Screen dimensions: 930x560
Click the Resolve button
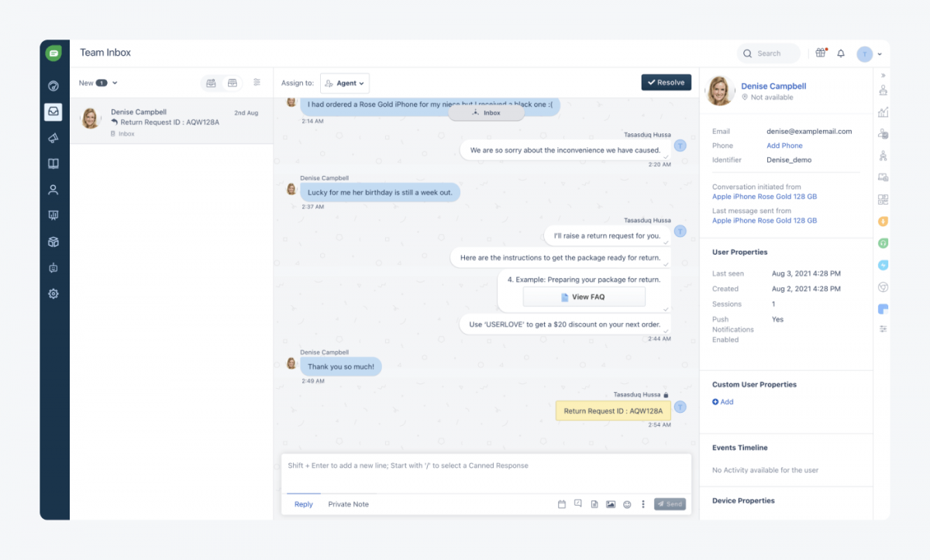666,82
